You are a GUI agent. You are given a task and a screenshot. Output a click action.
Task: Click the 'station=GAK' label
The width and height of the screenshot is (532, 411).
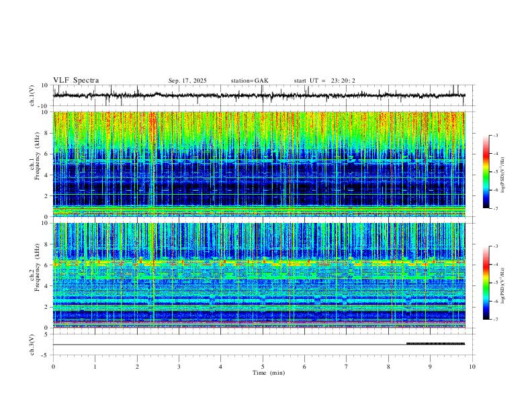249,81
